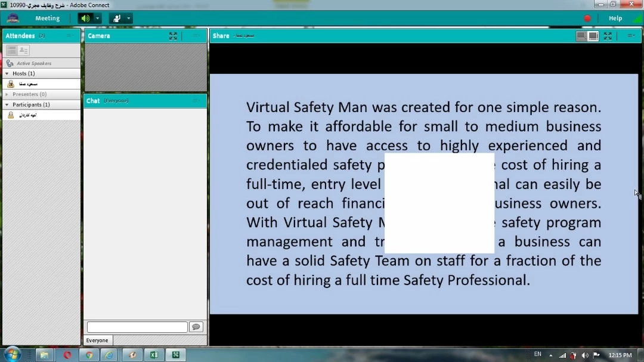Toggle the speaker audio icon
The image size is (644, 362).
pos(85,18)
